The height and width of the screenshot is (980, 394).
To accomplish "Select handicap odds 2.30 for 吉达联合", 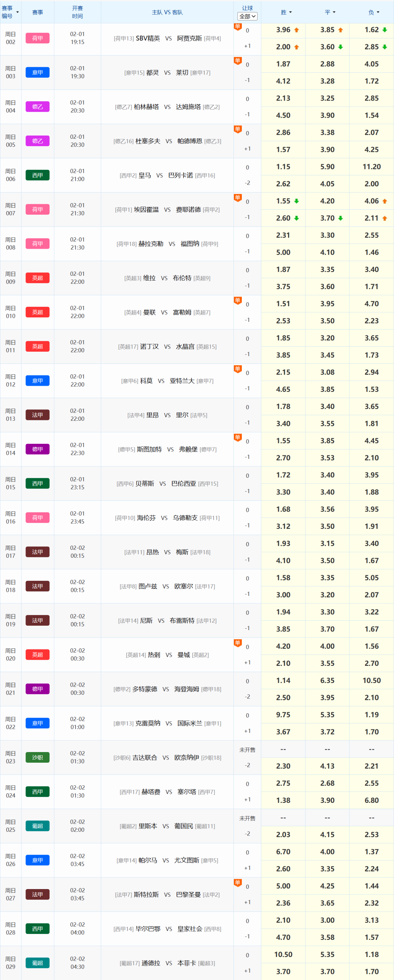I will pyautogui.click(x=283, y=766).
